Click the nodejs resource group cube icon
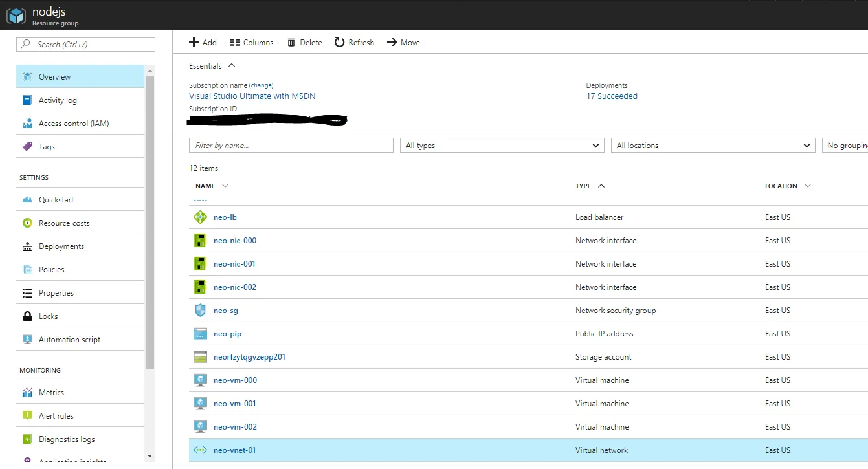 (x=16, y=16)
